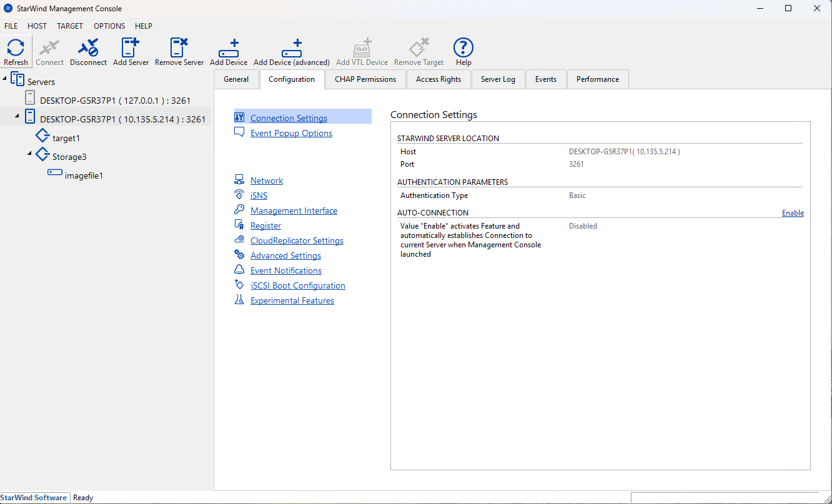Viewport: 832px width, 504px height.
Task: Click the Management Interface key icon
Action: (239, 210)
